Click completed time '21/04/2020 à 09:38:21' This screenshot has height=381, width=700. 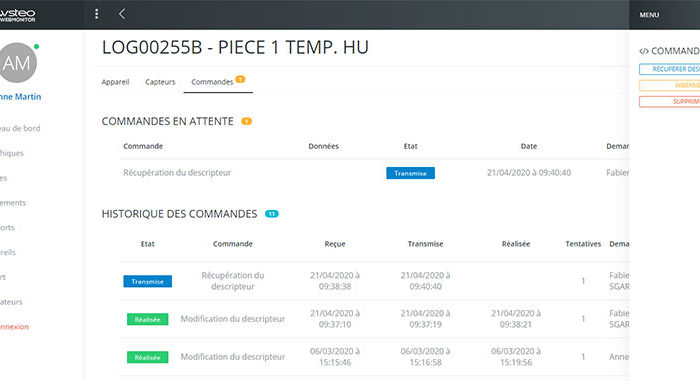[x=516, y=319]
